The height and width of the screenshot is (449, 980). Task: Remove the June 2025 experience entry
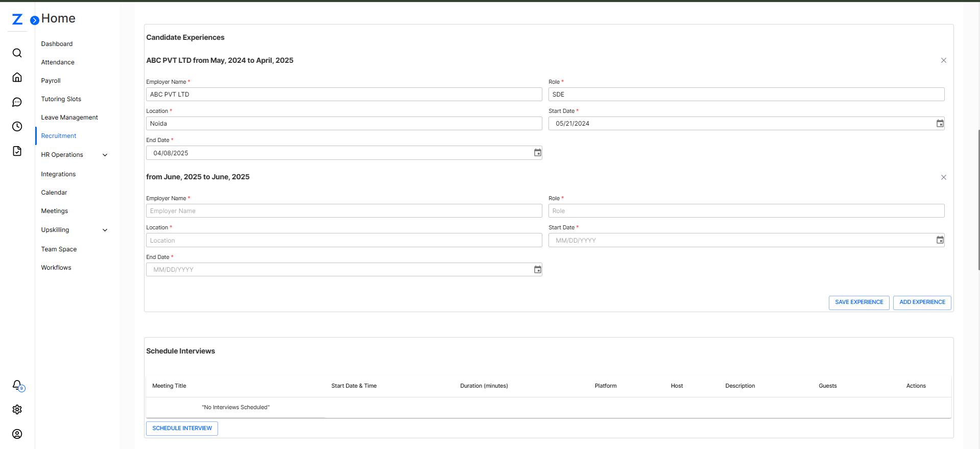[943, 177]
